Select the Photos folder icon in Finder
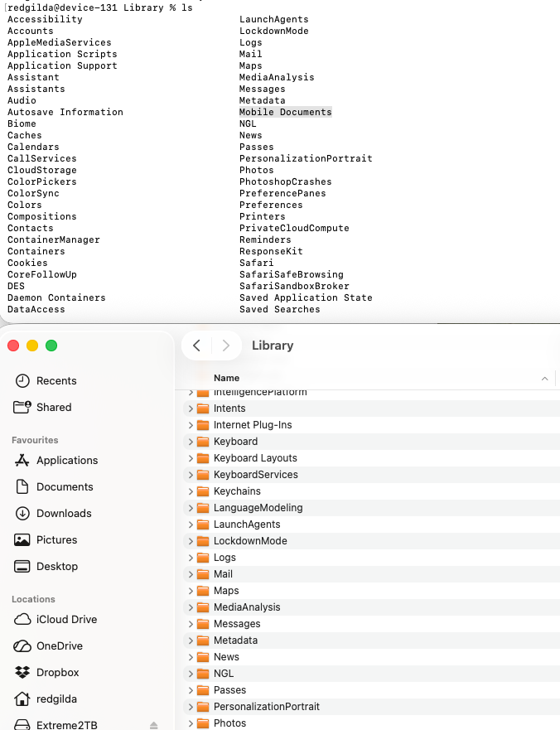The height and width of the screenshot is (730, 560). click(203, 723)
